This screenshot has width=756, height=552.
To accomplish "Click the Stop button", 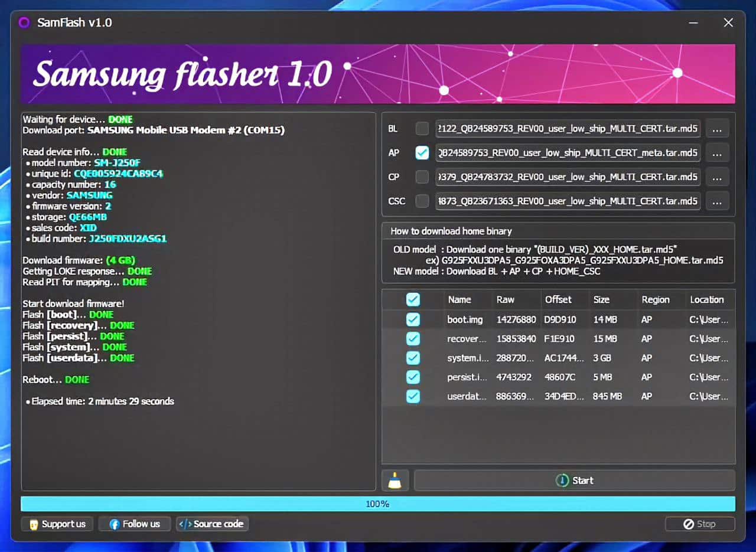I will (x=700, y=524).
